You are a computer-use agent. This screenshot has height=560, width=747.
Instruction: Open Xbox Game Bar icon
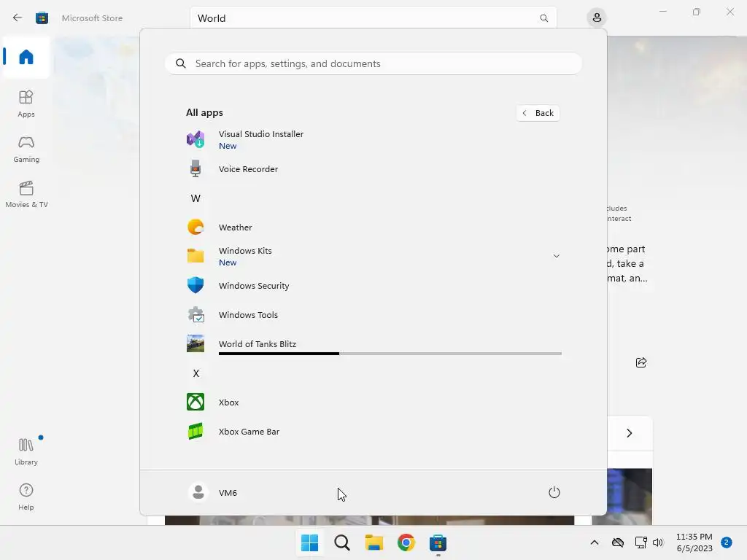[x=196, y=432]
